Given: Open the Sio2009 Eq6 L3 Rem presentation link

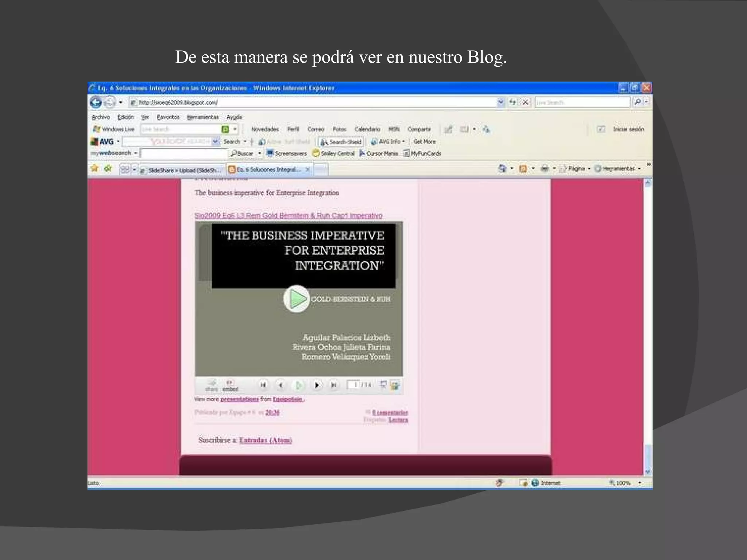Looking at the screenshot, I should 288,215.
